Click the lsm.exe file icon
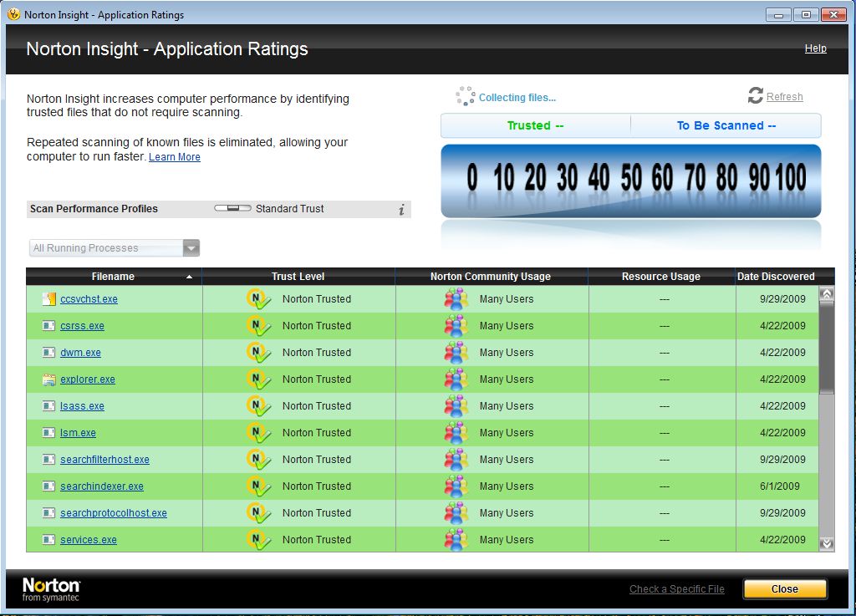The image size is (856, 616). coord(49,433)
